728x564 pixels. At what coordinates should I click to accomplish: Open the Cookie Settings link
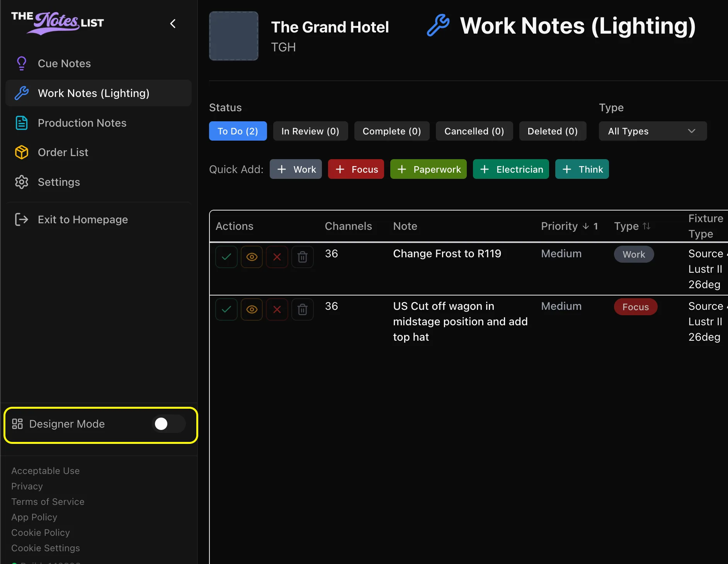46,548
